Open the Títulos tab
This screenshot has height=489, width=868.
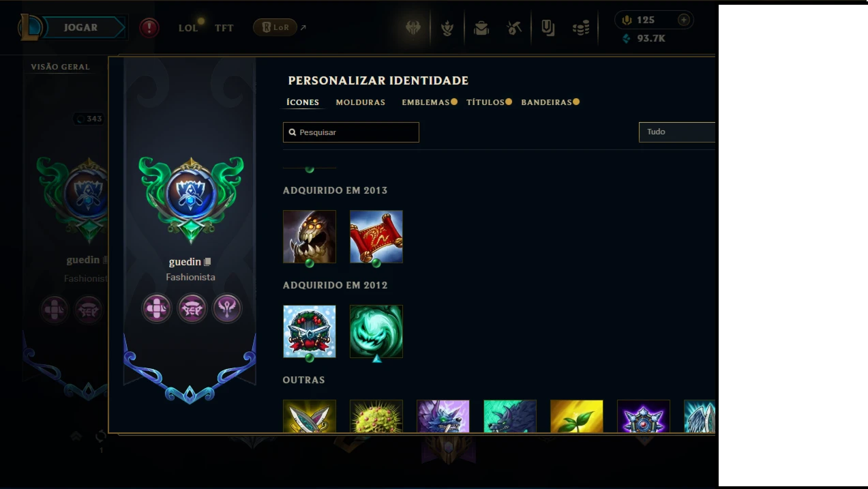(x=485, y=102)
